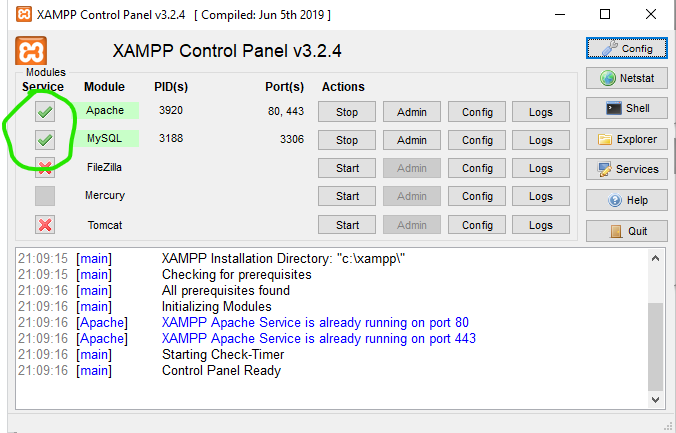676x433 pixels.
Task: Open Services
Action: (626, 169)
